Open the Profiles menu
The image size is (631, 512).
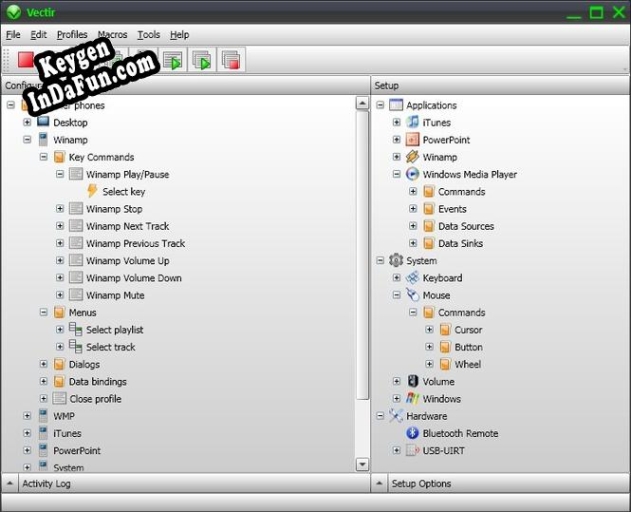click(x=72, y=35)
